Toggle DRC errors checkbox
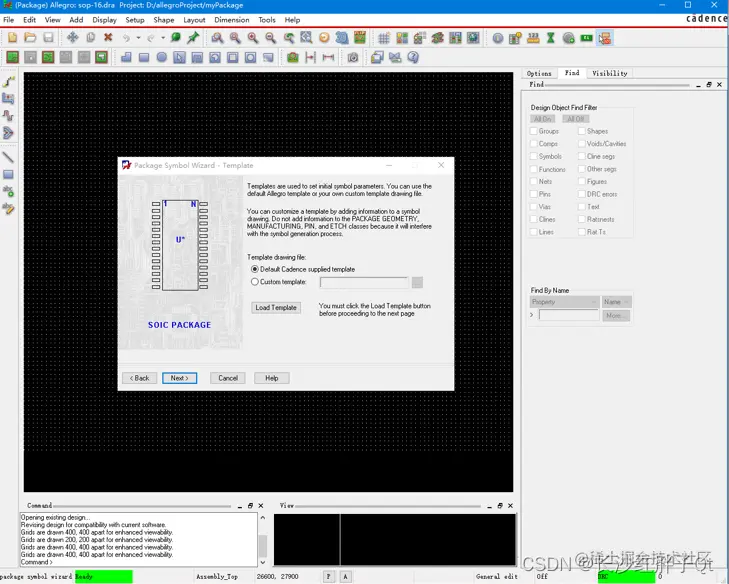729x584 pixels. click(x=582, y=194)
